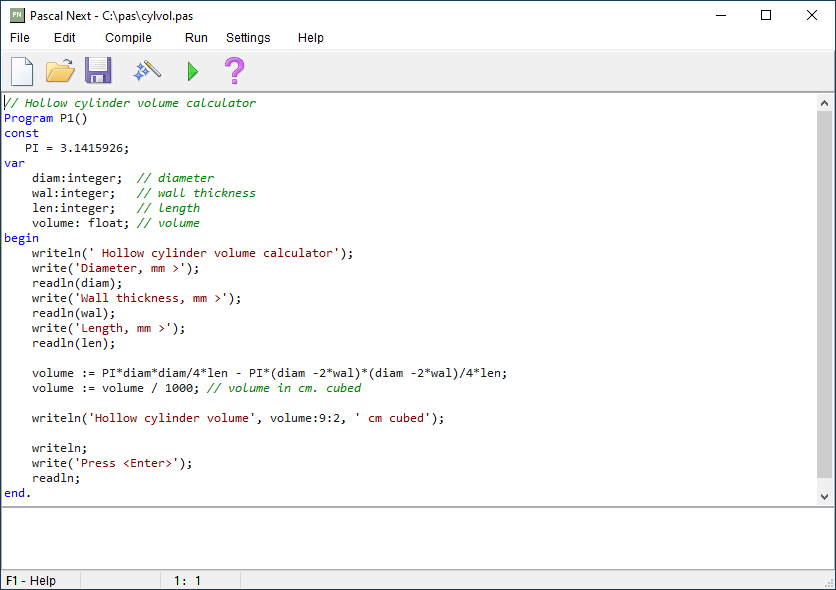Click the empty output pane below the editor
The width and height of the screenshot is (836, 590).
click(417, 538)
